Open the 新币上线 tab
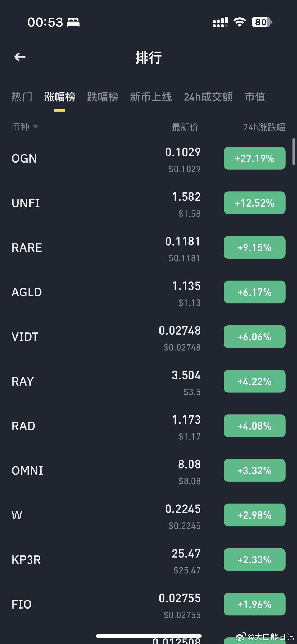 pos(151,97)
